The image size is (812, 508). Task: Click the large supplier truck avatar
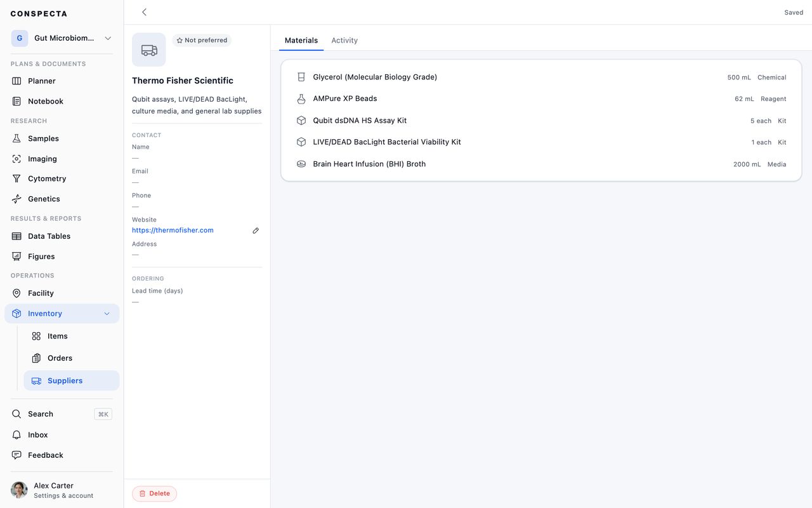[149, 50]
